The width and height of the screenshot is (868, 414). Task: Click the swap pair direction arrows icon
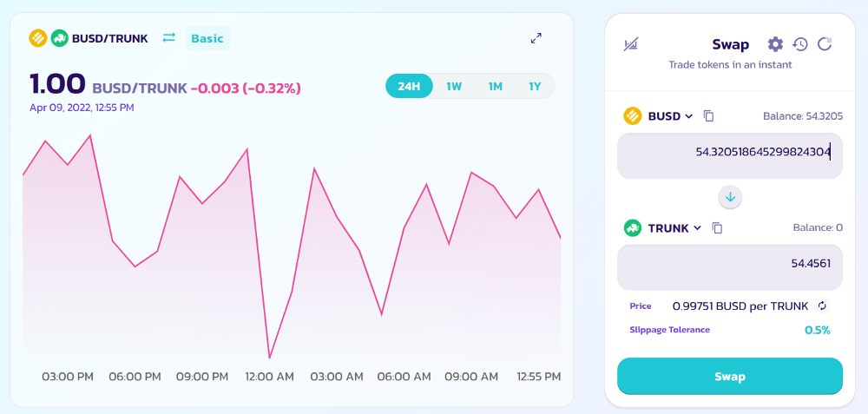[x=169, y=38]
